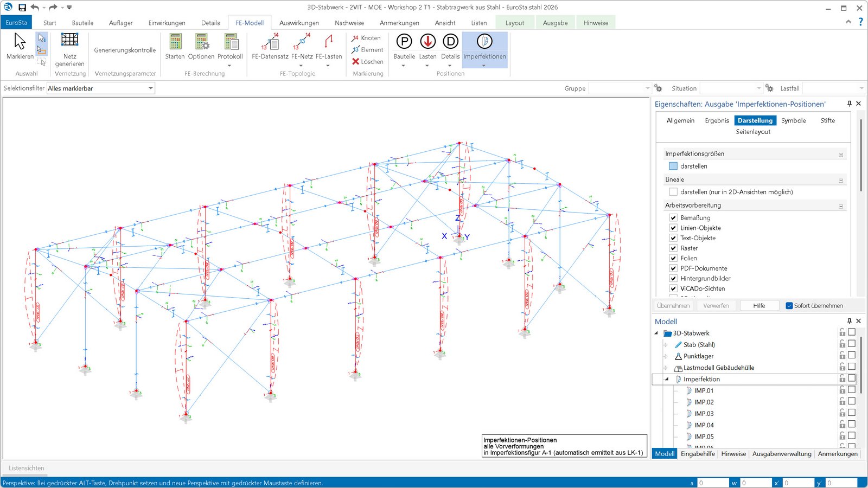Screen dimensions: 868x488
Task: Switch to the Seitenlayout properties tab
Action: [x=753, y=132]
